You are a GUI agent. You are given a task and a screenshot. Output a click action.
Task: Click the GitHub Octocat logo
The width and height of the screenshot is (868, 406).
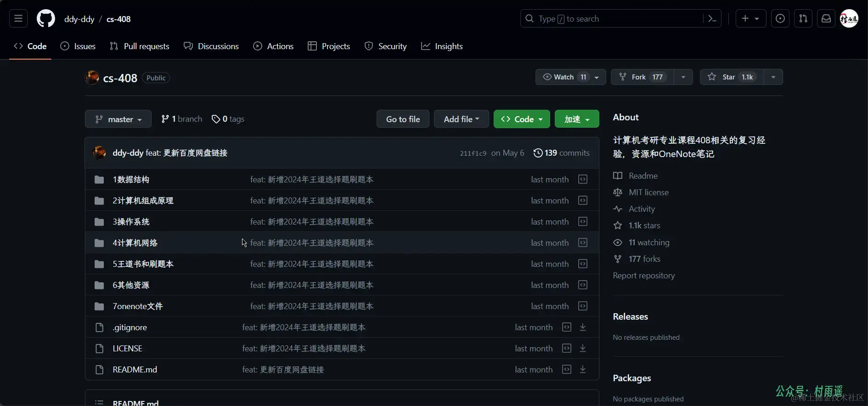46,19
